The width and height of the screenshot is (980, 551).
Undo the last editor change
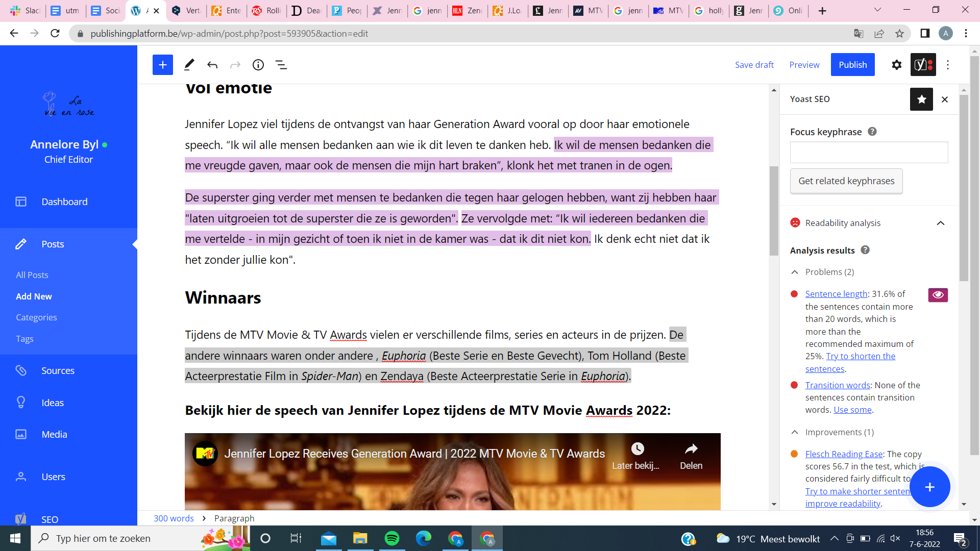[212, 65]
